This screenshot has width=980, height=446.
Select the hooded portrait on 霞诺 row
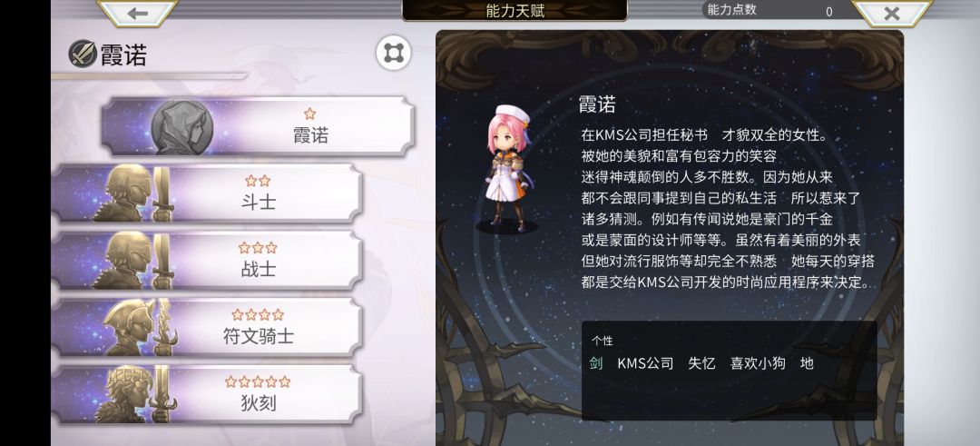click(181, 127)
